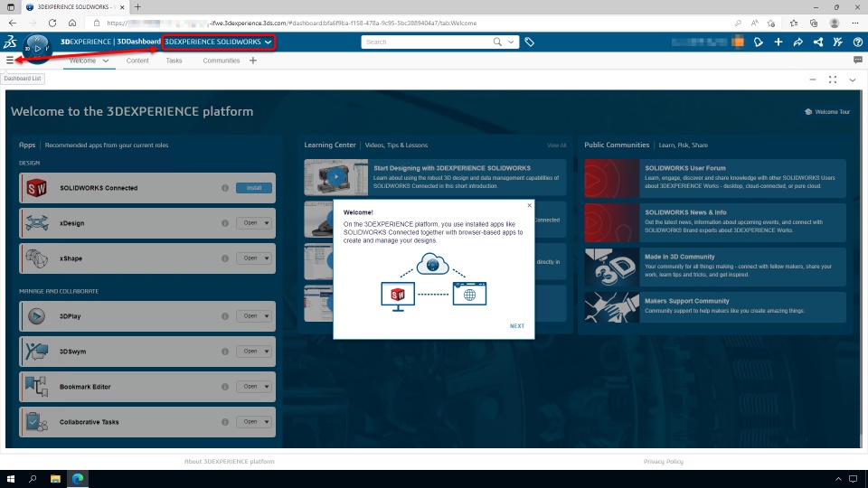Click the search magnifier icon
Viewport: 868px width, 488px height.
coord(497,42)
